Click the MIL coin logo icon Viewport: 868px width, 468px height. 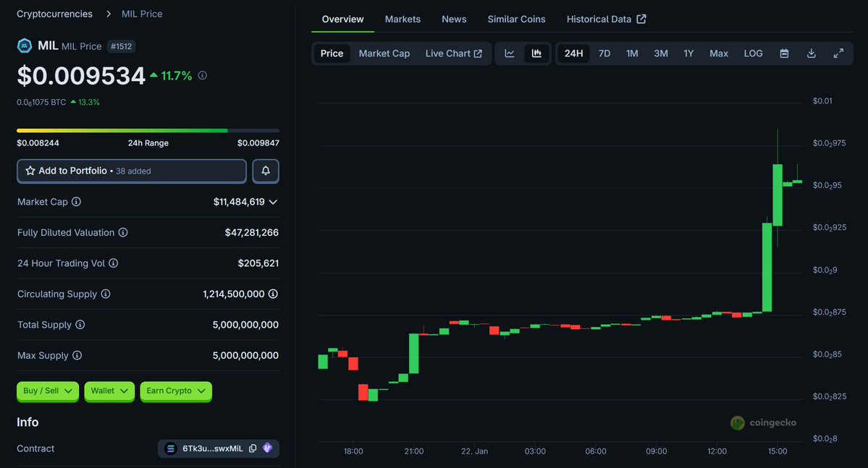pyautogui.click(x=25, y=46)
